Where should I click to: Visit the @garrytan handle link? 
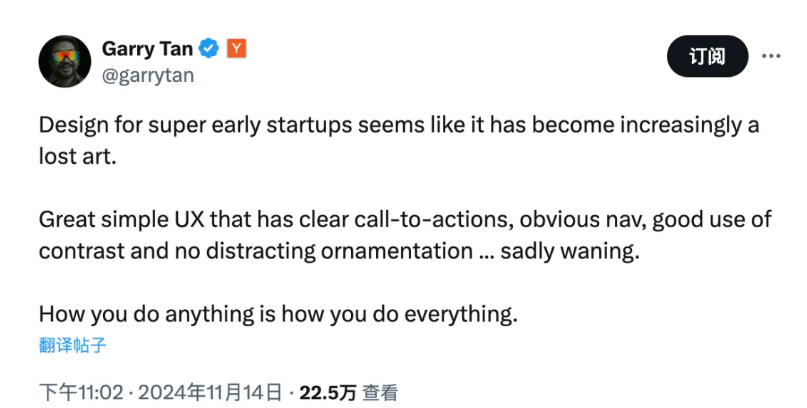[148, 76]
